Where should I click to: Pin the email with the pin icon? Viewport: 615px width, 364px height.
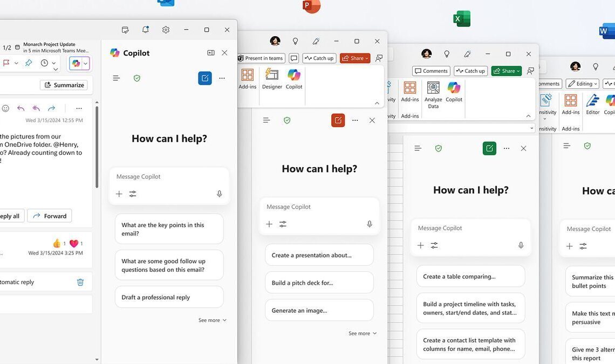pyautogui.click(x=29, y=63)
